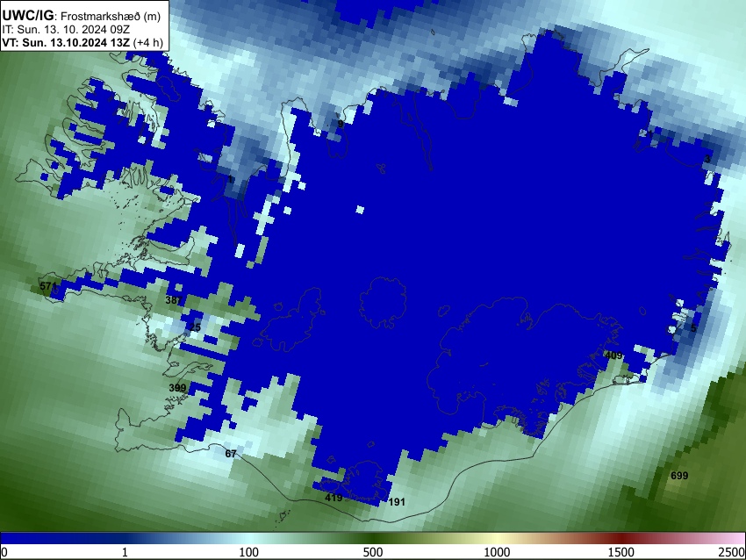Click the 'UWC/IG: Frostmarkshæð (m)' title text
The height and width of the screenshot is (560, 746).
pos(82,16)
